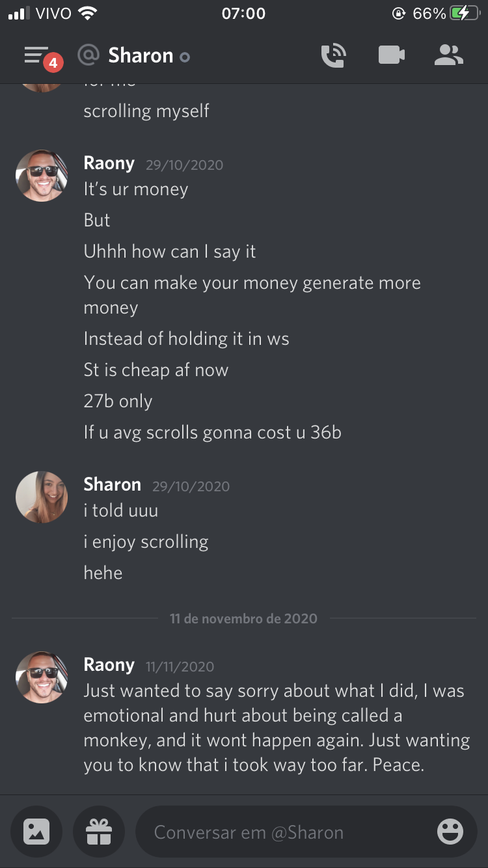Start a voice call with Sharon
Screen dimensions: 488x868
tap(334, 55)
